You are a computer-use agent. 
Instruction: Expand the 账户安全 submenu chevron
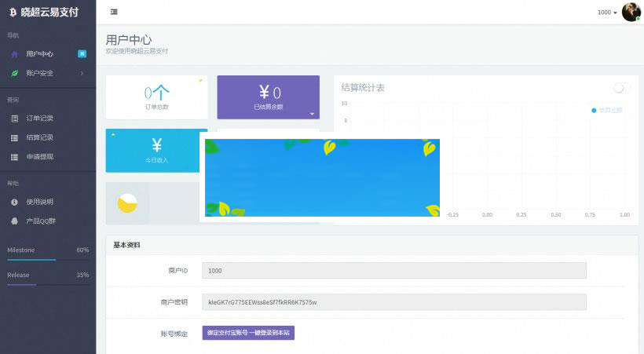point(82,73)
